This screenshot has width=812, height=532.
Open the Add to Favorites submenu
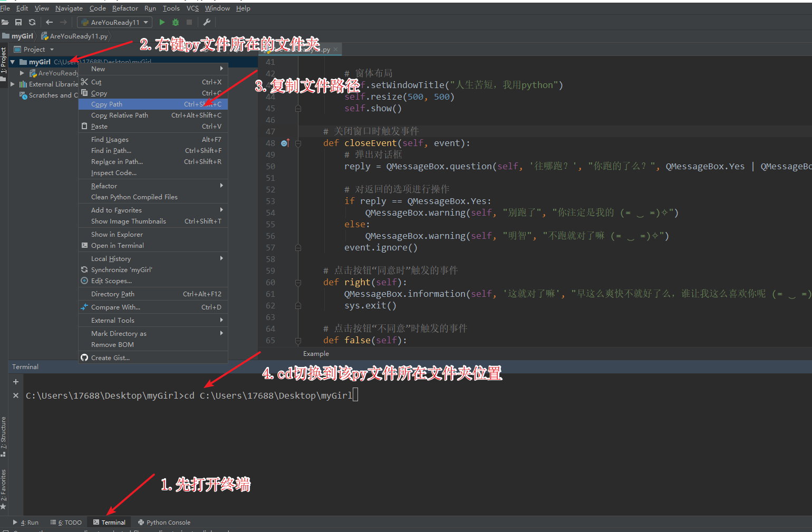click(x=153, y=210)
